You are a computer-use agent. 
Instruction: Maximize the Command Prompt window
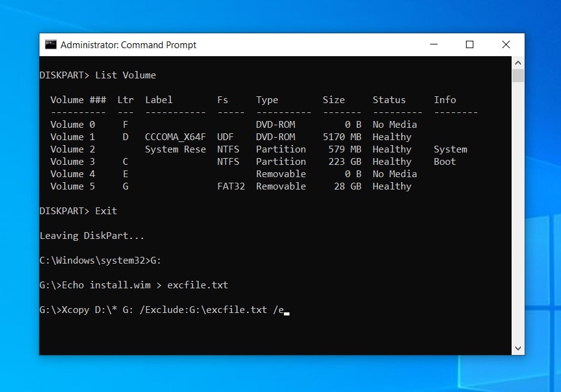(x=469, y=44)
